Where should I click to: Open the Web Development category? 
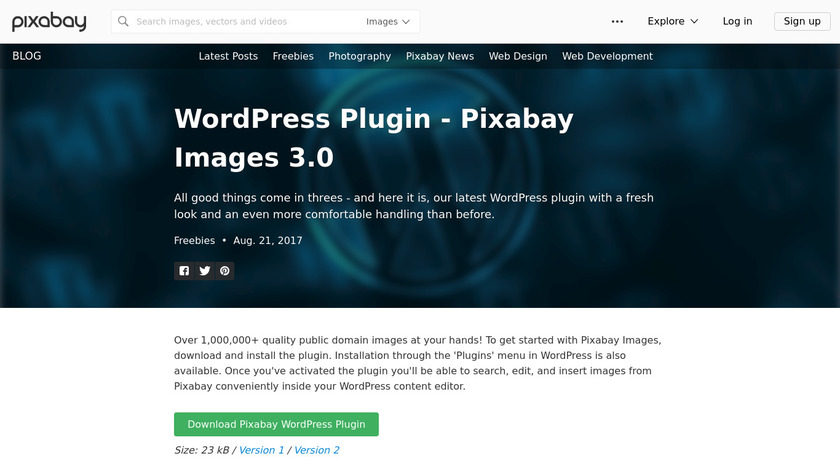(x=608, y=56)
